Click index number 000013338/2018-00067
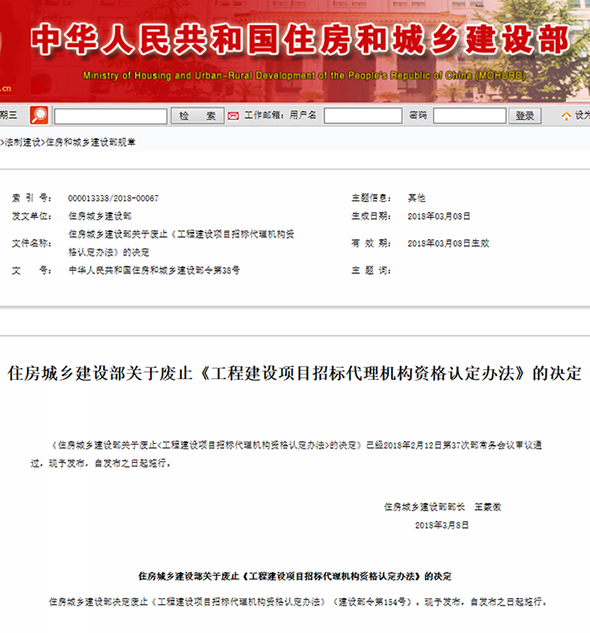Viewport: 590px width, 633px height. pyautogui.click(x=113, y=198)
